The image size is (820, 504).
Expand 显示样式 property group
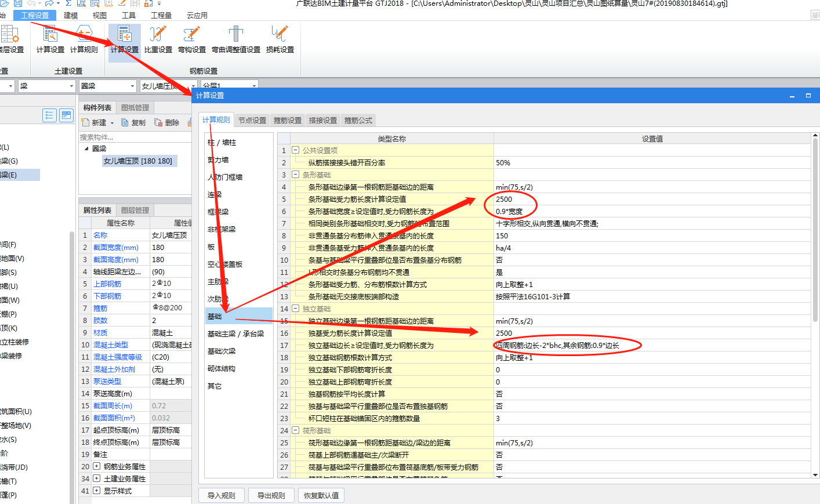coord(96,491)
